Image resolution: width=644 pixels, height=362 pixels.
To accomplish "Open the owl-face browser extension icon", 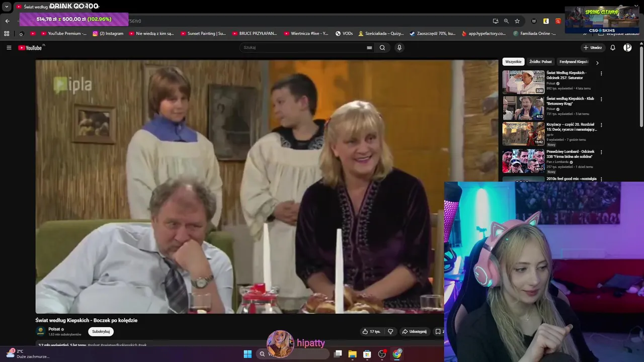I will pyautogui.click(x=534, y=21).
